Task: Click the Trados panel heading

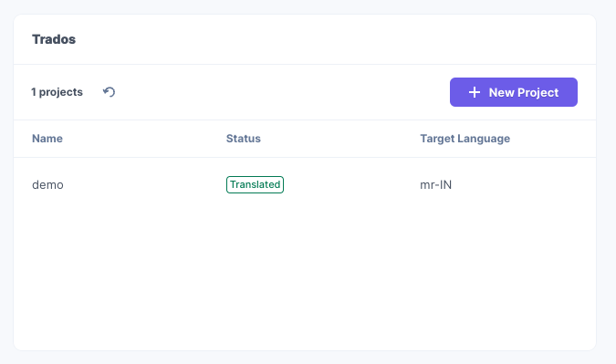Action: click(54, 39)
